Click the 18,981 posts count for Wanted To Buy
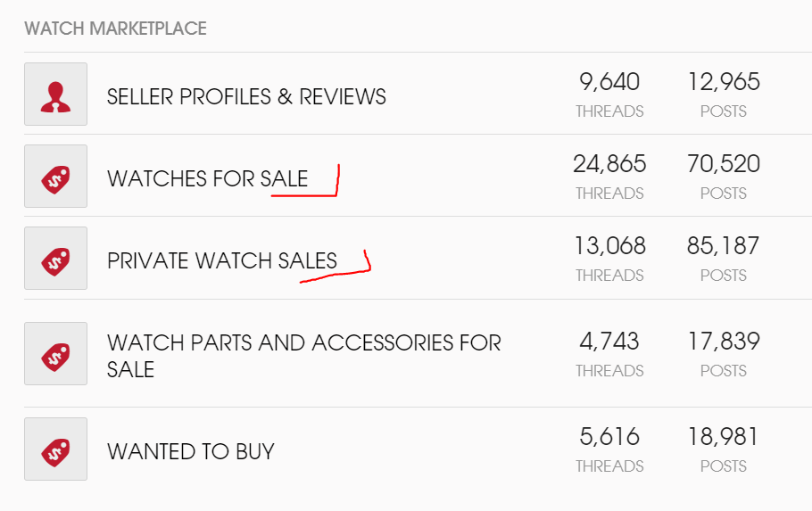The height and width of the screenshot is (511, 812). click(x=723, y=437)
